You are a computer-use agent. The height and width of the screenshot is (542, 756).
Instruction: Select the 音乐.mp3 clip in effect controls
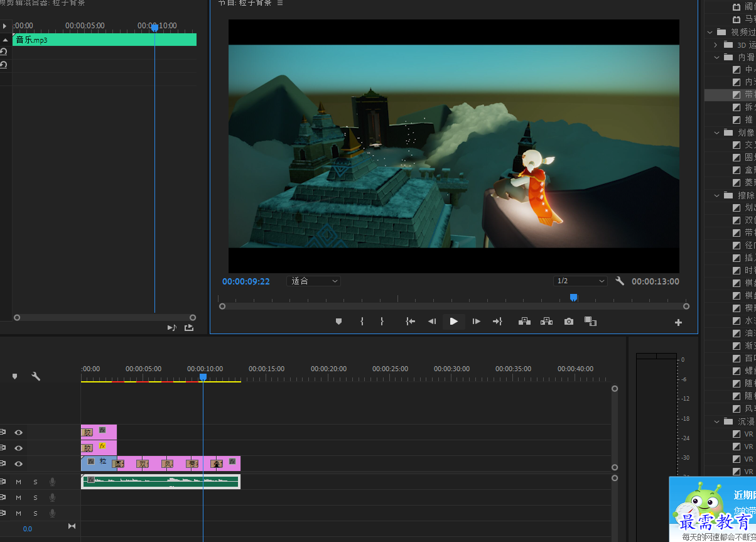(x=104, y=40)
